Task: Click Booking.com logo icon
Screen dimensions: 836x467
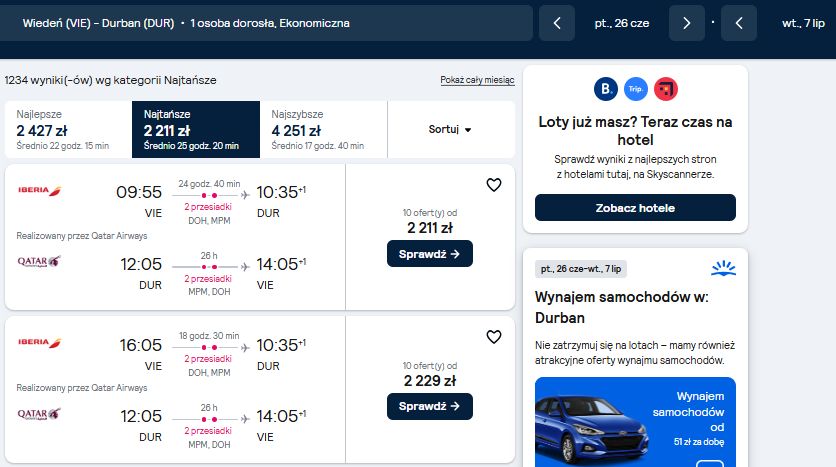Action: click(606, 89)
